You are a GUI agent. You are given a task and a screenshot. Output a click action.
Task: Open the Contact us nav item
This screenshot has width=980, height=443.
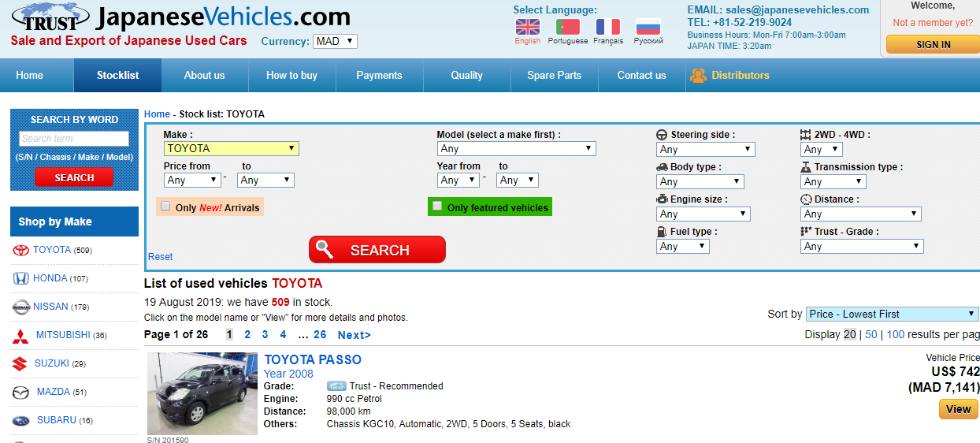click(x=642, y=76)
